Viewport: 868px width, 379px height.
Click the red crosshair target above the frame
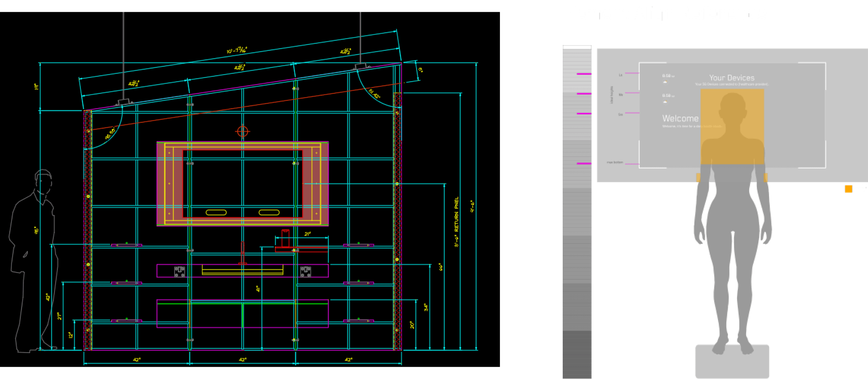(x=242, y=131)
